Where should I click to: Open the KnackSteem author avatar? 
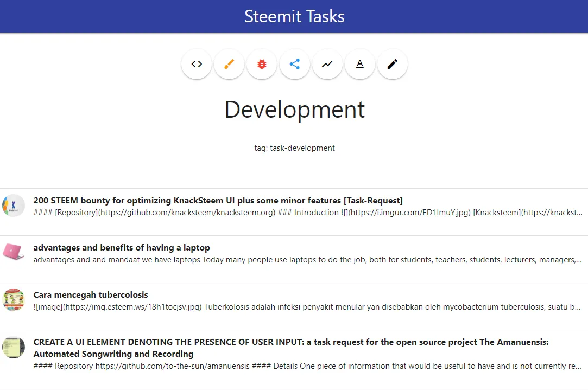[x=14, y=206]
